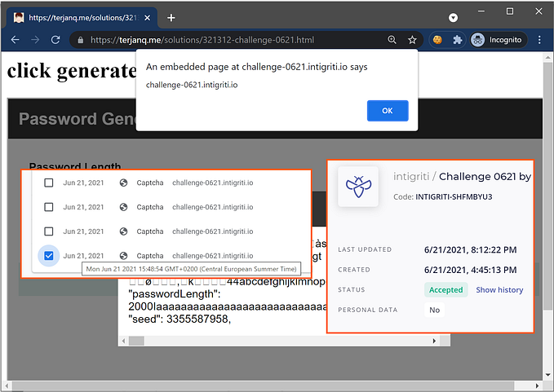
Task: Click the inner frame scroll right arrow
Action: (x=434, y=341)
